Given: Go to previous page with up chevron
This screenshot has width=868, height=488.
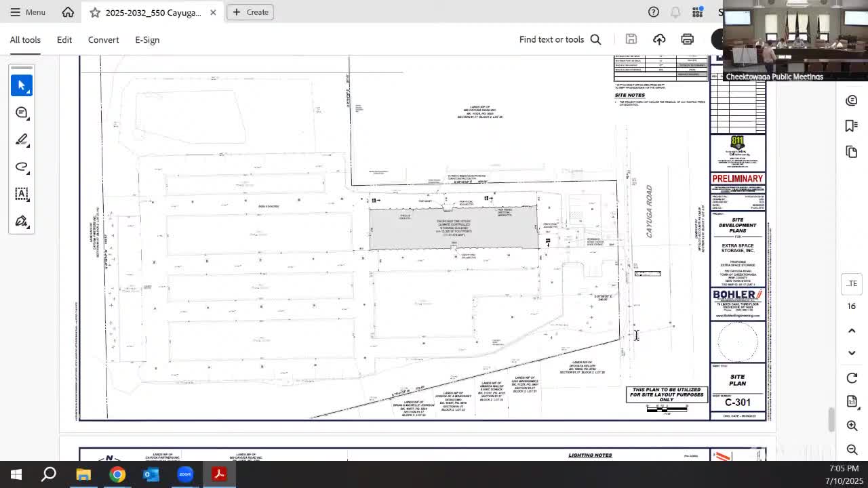Looking at the screenshot, I should pyautogui.click(x=852, y=331).
